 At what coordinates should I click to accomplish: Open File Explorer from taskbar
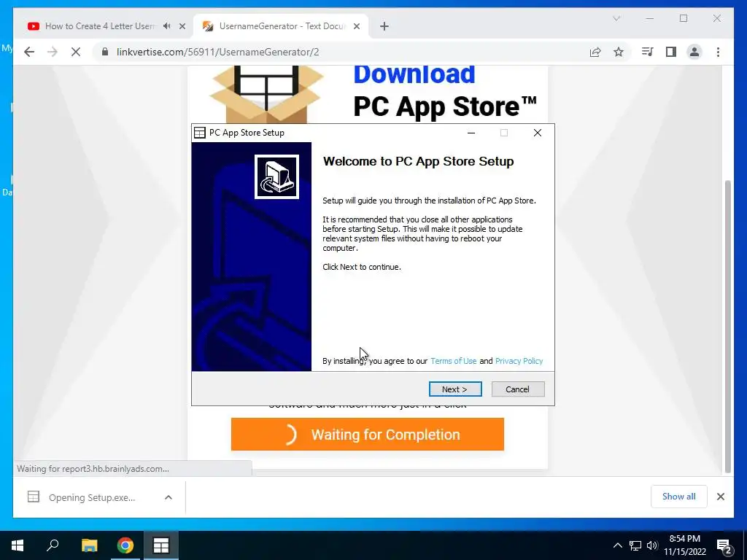pyautogui.click(x=89, y=545)
